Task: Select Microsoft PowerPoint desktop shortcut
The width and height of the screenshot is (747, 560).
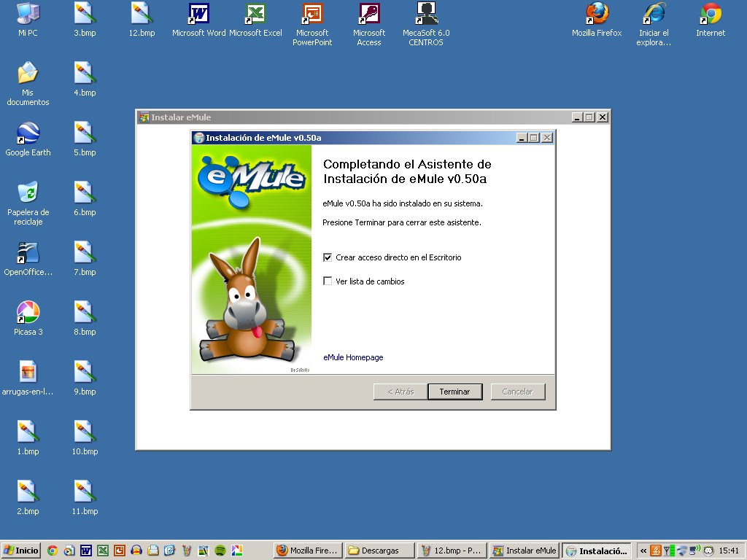Action: (312, 24)
